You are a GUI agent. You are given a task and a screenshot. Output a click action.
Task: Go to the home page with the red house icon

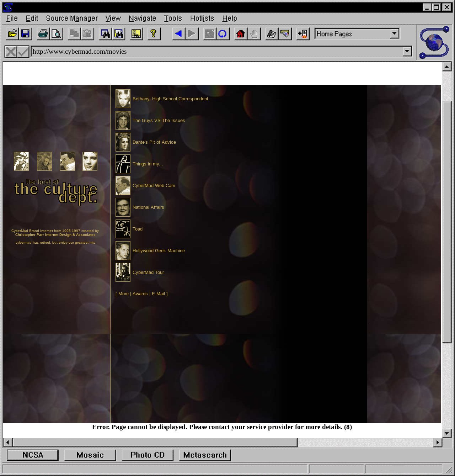[x=241, y=34]
